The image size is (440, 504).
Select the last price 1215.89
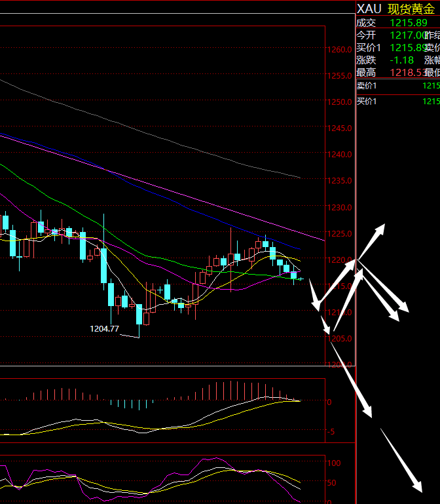409,23
